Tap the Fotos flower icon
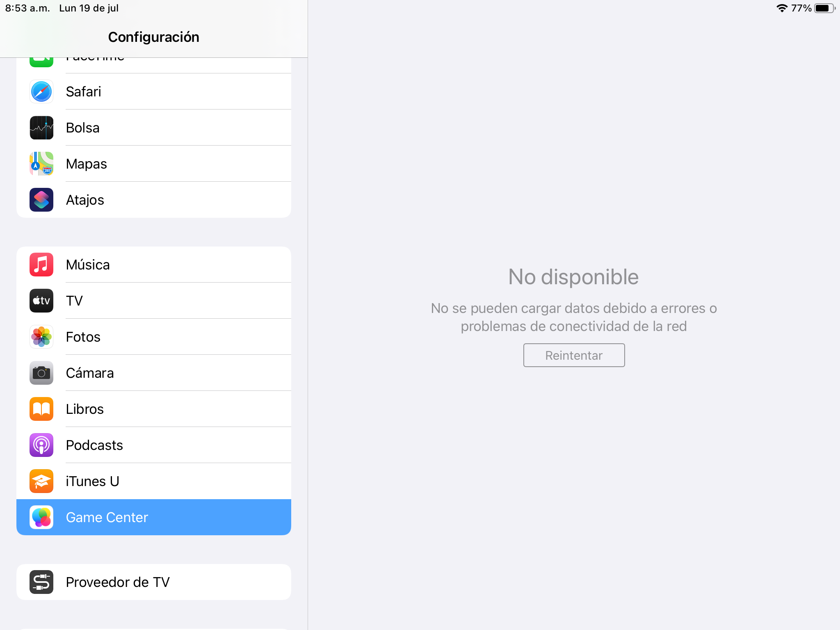 [x=41, y=337]
